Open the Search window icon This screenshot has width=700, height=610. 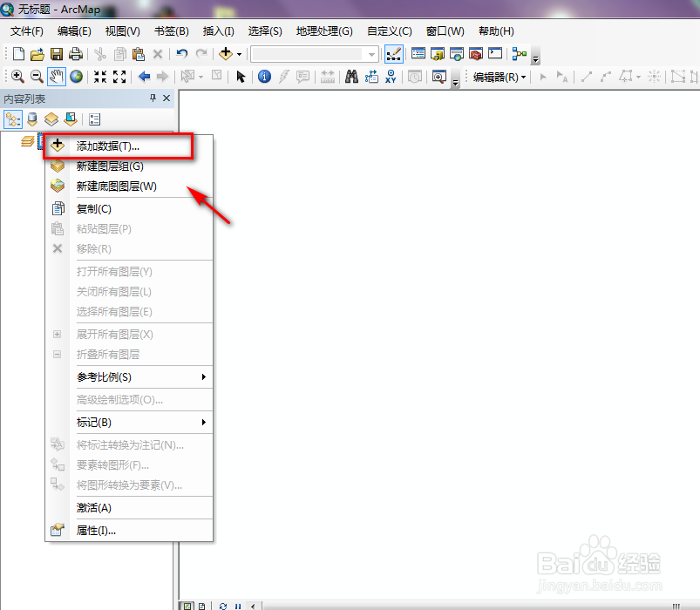[x=457, y=54]
